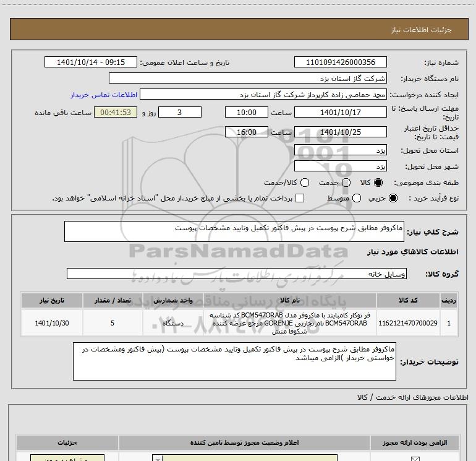Image resolution: width=476 pixels, height=461 pixels.
Task: Open the اطلاعات تماس خریدار link
Action: pos(104,95)
